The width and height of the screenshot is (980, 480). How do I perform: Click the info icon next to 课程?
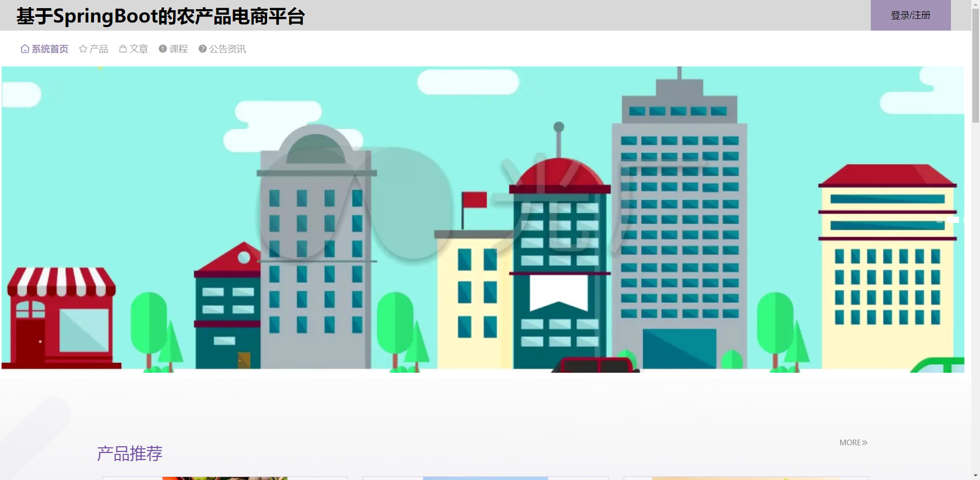pyautogui.click(x=162, y=49)
